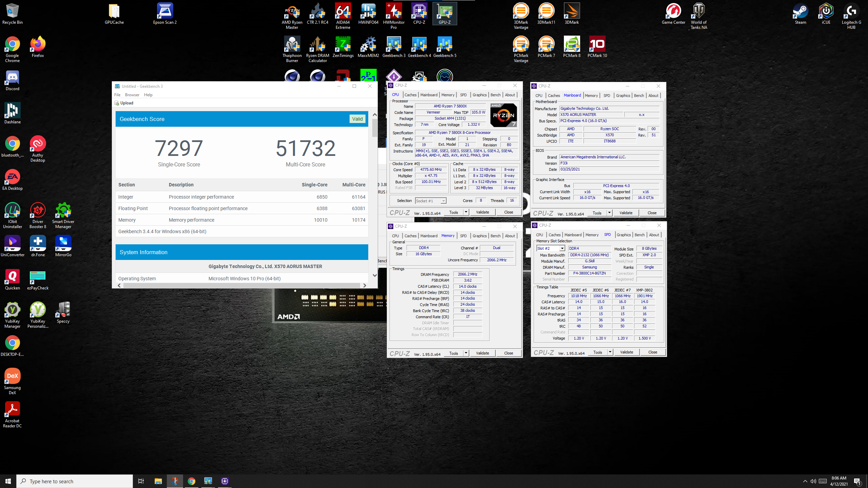The height and width of the screenshot is (488, 868).
Task: Select the GPU-Z desktop icon
Action: coord(445,14)
